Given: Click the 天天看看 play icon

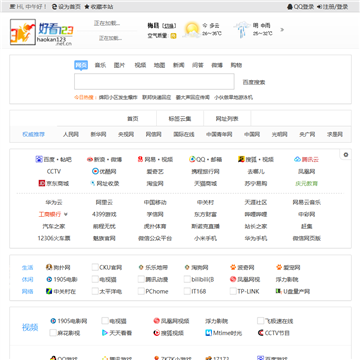Looking at the screenshot, I should pos(105,333).
